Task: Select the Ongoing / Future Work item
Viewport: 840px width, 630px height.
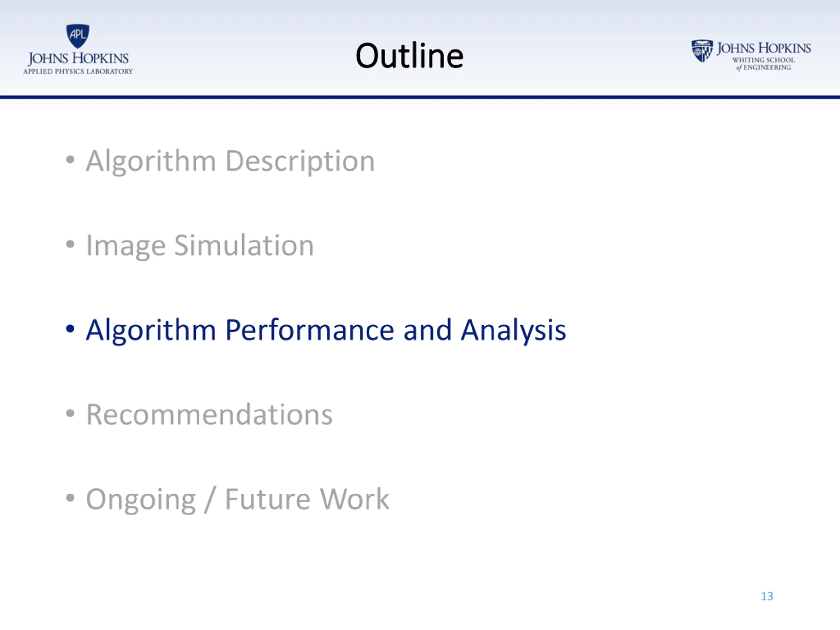Action: tap(238, 499)
